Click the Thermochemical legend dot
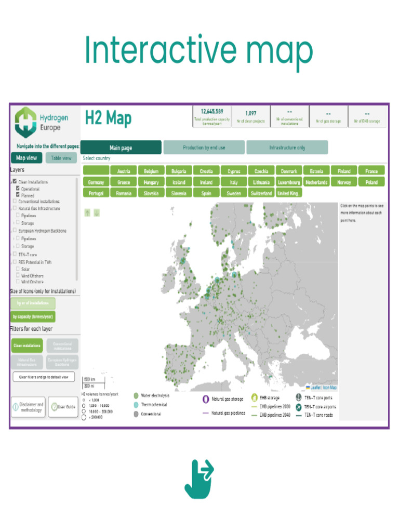The image size is (399, 532). coord(136,405)
